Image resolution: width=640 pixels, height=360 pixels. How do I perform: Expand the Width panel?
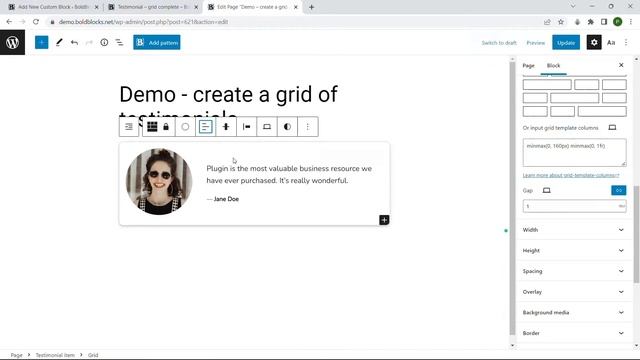click(574, 230)
